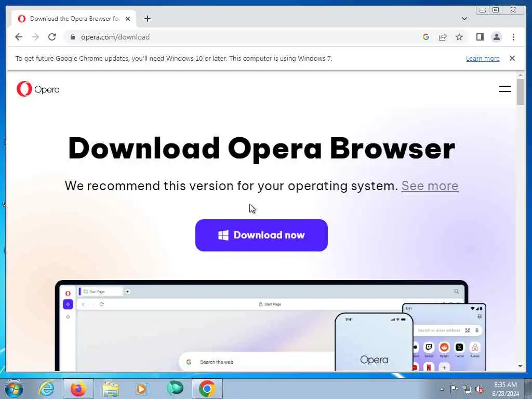The height and width of the screenshot is (399, 532).
Task: Open Windows Explorer from the taskbar
Action: 111,389
